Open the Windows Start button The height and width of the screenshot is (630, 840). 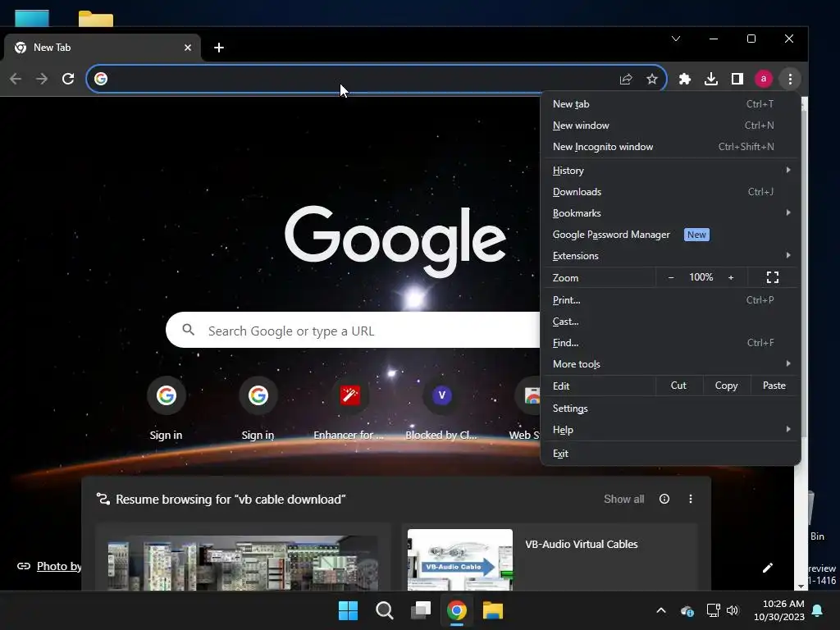click(348, 610)
